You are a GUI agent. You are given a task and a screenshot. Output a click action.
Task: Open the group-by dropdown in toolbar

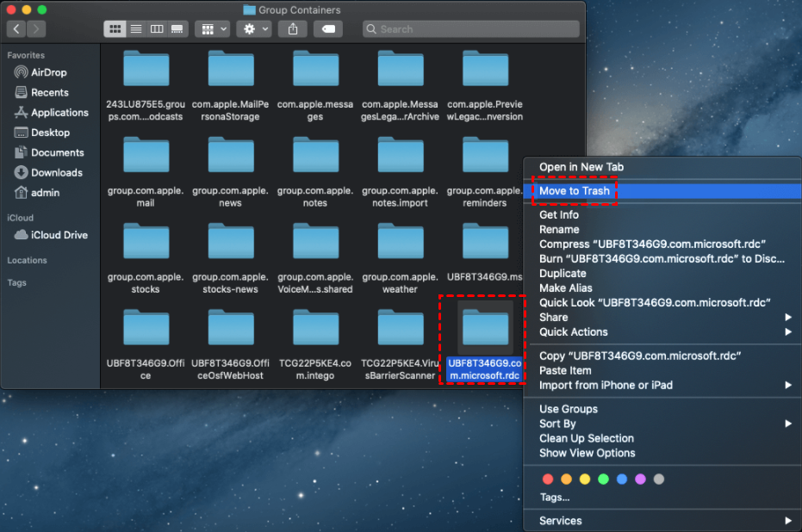(212, 29)
